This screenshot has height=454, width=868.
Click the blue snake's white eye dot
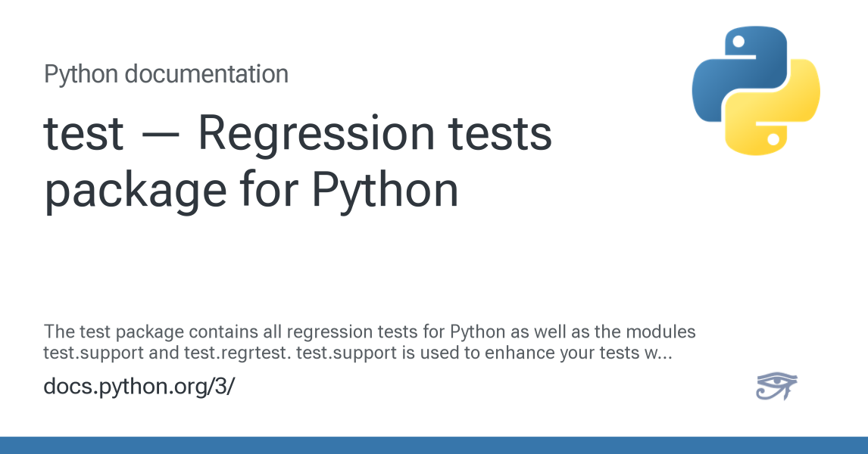pyautogui.click(x=738, y=42)
